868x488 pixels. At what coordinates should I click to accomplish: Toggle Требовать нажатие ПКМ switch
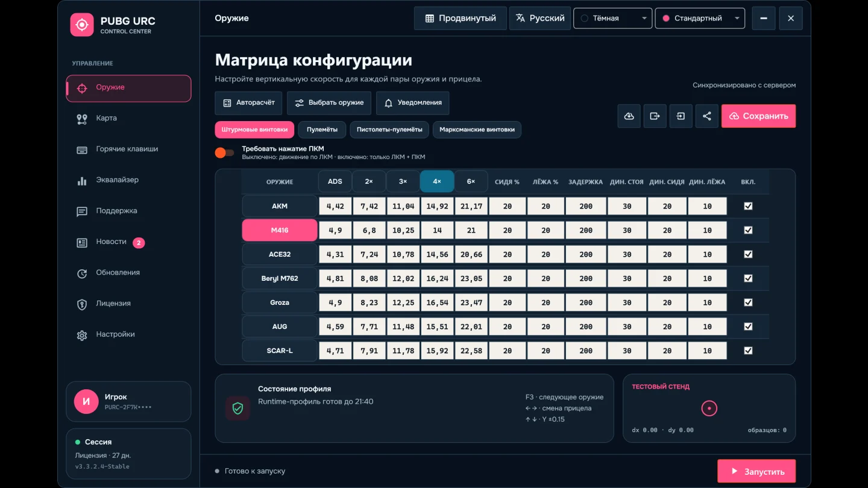[x=224, y=153]
